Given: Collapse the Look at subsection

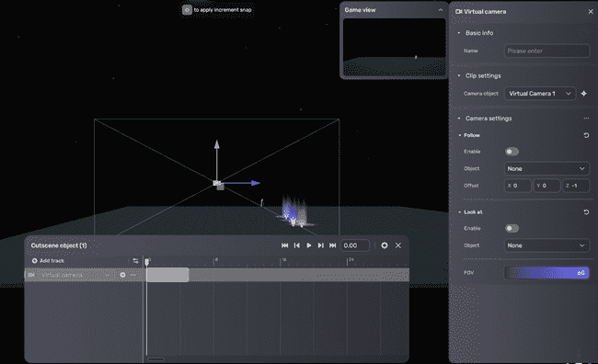Looking at the screenshot, I should tap(460, 212).
